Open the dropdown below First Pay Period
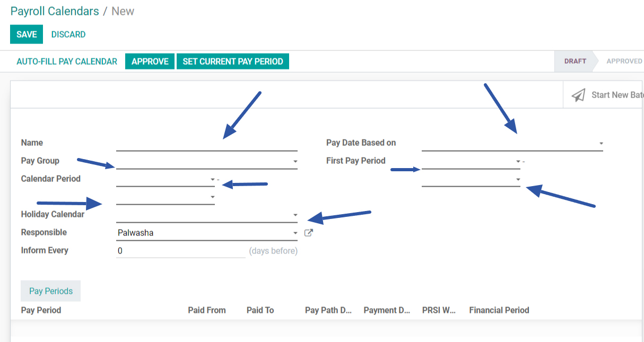 point(518,180)
